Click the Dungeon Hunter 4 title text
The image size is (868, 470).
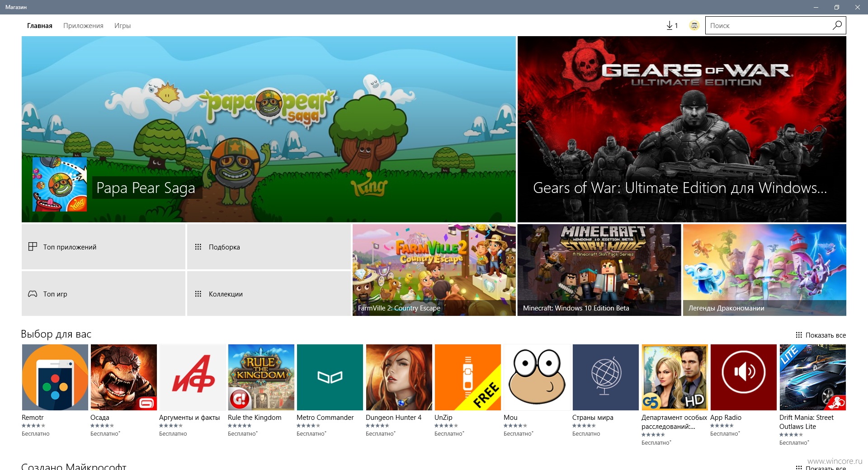click(394, 418)
